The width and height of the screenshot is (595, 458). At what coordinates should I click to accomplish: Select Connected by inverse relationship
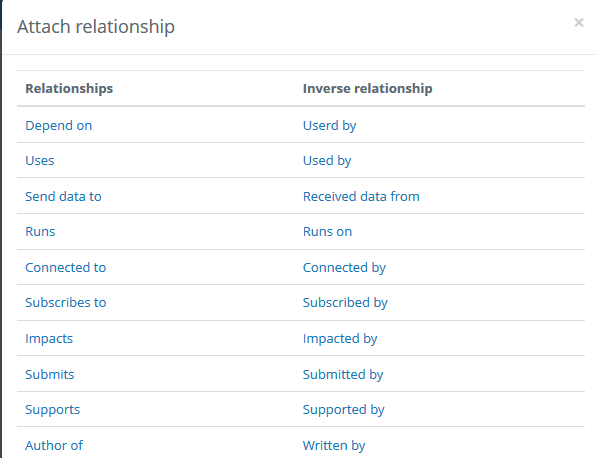[344, 268]
